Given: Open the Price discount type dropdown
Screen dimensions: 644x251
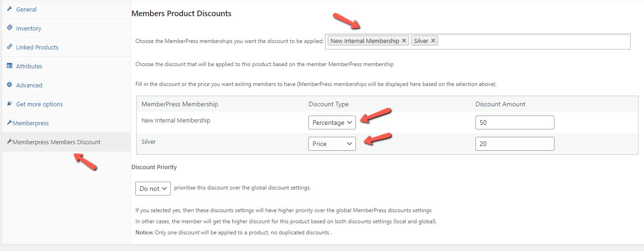Looking at the screenshot, I should click(332, 144).
